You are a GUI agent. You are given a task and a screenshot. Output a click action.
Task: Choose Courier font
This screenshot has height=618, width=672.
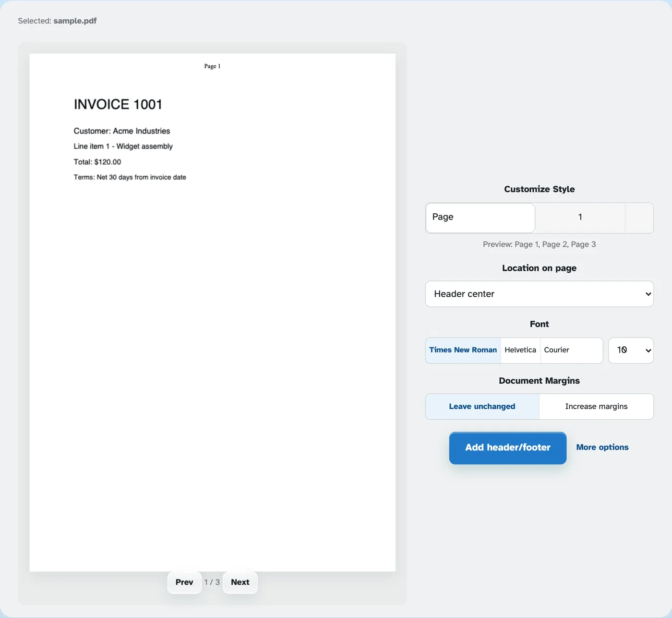[571, 350]
